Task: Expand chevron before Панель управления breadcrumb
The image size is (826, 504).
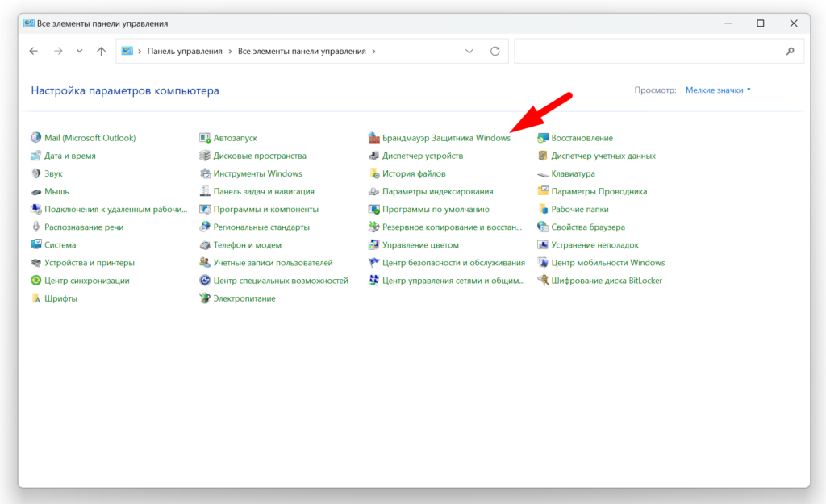Action: click(140, 52)
